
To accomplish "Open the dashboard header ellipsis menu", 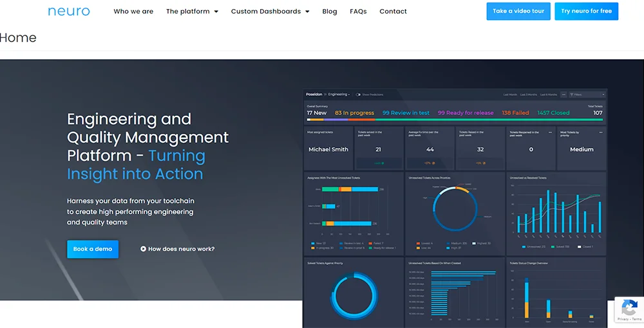I will [563, 95].
